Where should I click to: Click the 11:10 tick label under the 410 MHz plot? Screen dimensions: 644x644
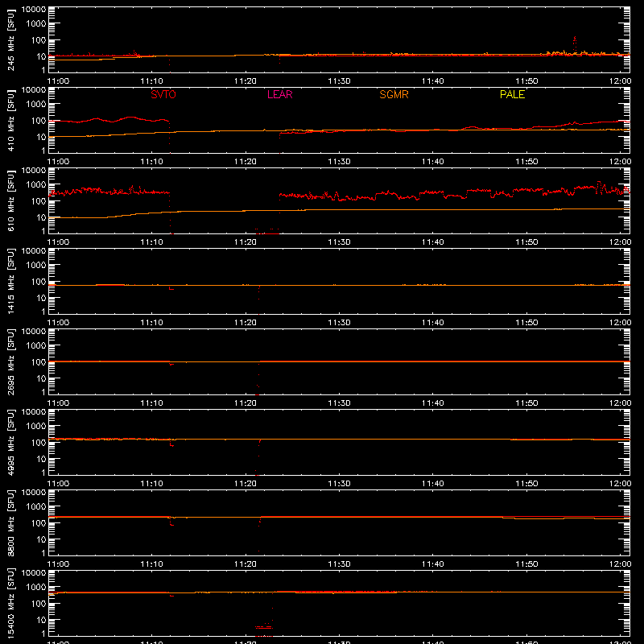[x=151, y=162]
